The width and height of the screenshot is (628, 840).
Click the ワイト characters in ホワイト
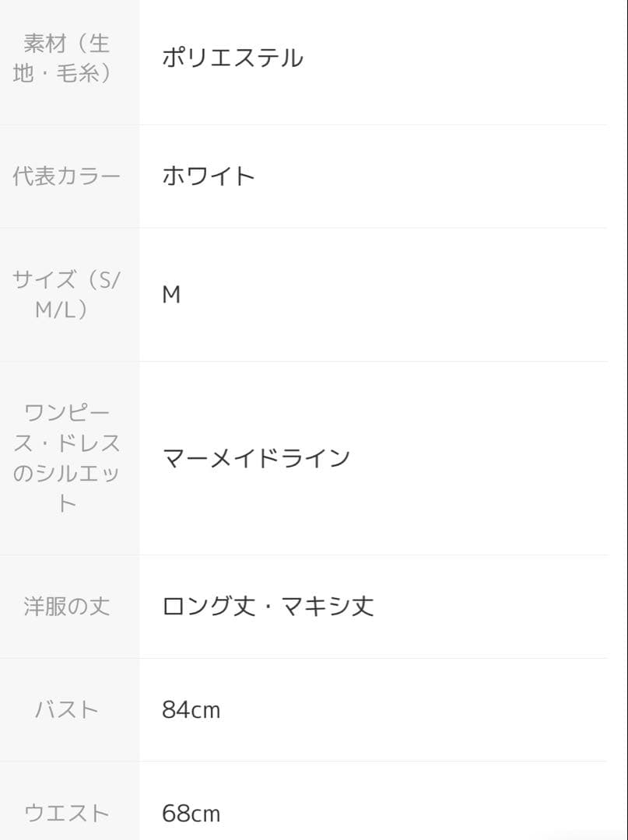pos(220,177)
